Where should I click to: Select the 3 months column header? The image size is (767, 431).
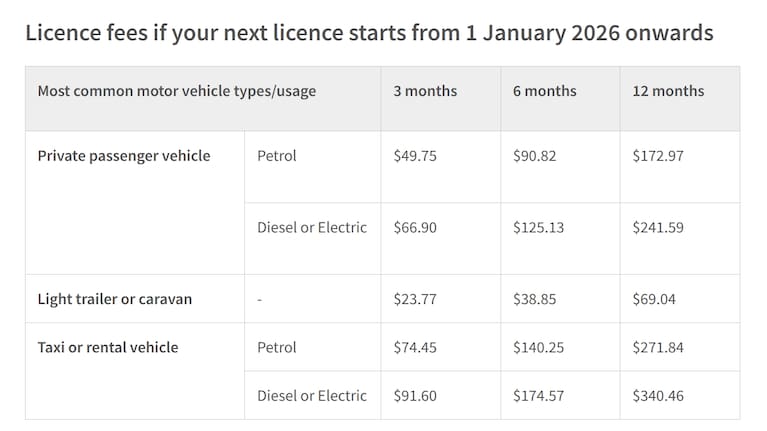(x=425, y=91)
